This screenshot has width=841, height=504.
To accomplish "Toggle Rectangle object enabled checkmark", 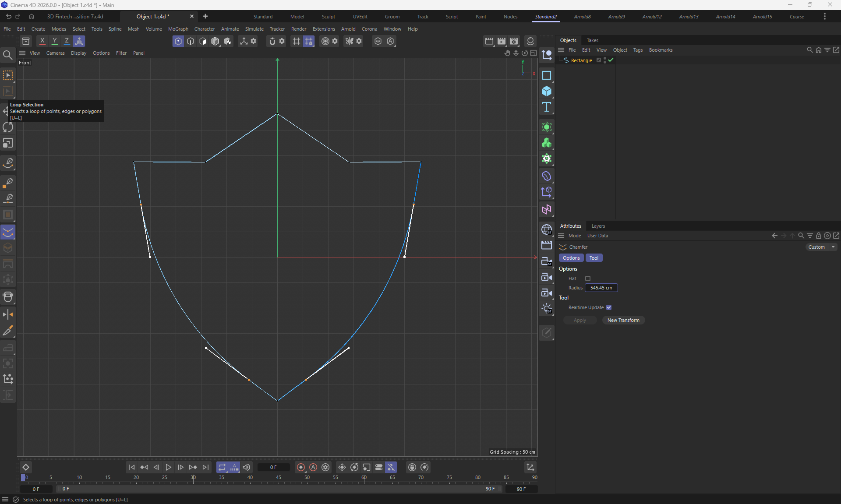I will click(x=611, y=60).
